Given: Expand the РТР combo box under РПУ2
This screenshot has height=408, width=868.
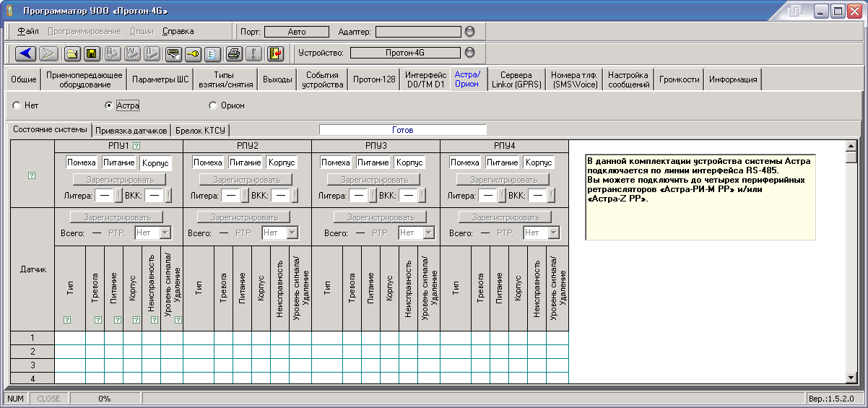Looking at the screenshot, I should (x=292, y=233).
